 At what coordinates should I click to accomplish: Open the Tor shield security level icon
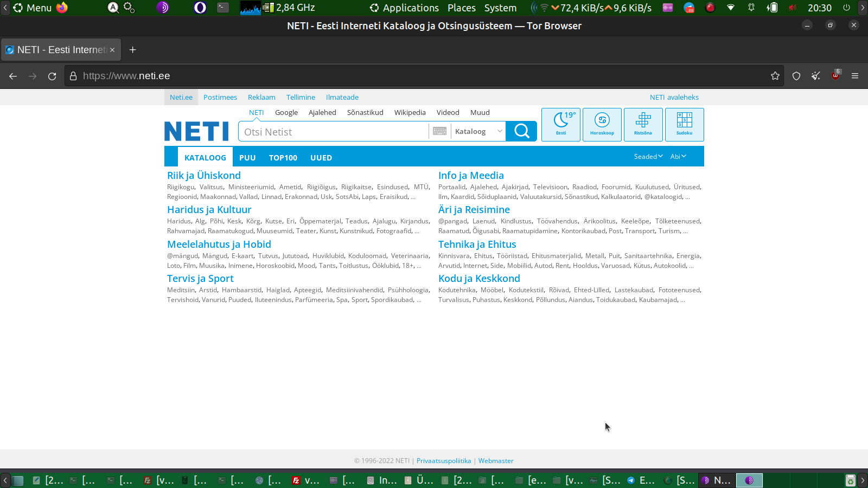[x=796, y=76]
